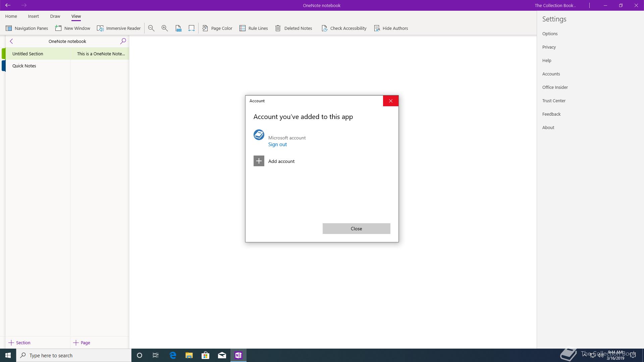This screenshot has height=362, width=644.
Task: Open Accounts in Settings
Action: (x=551, y=74)
